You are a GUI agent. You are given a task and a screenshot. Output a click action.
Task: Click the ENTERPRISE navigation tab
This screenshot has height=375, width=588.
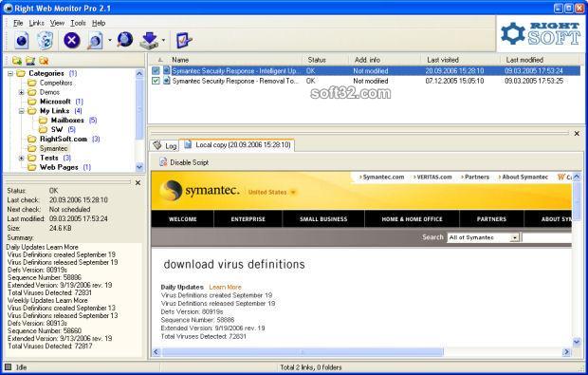click(248, 219)
